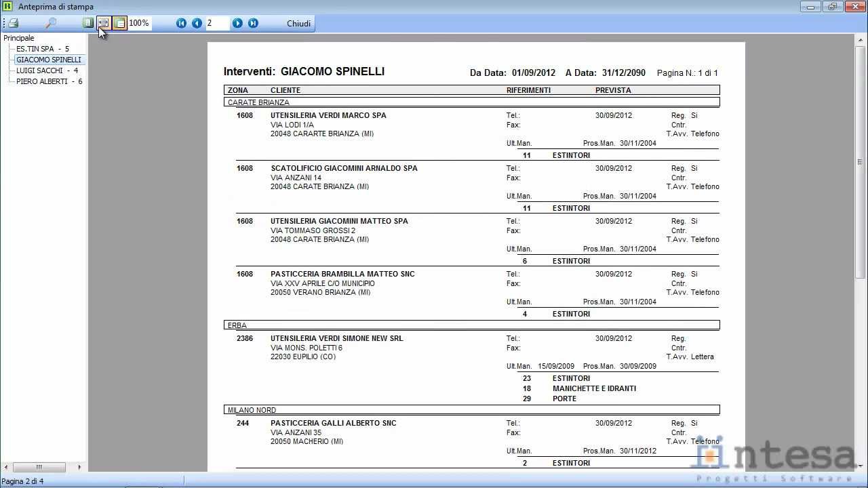Click the magnifier search icon
Image resolution: width=868 pixels, height=488 pixels.
coord(50,23)
